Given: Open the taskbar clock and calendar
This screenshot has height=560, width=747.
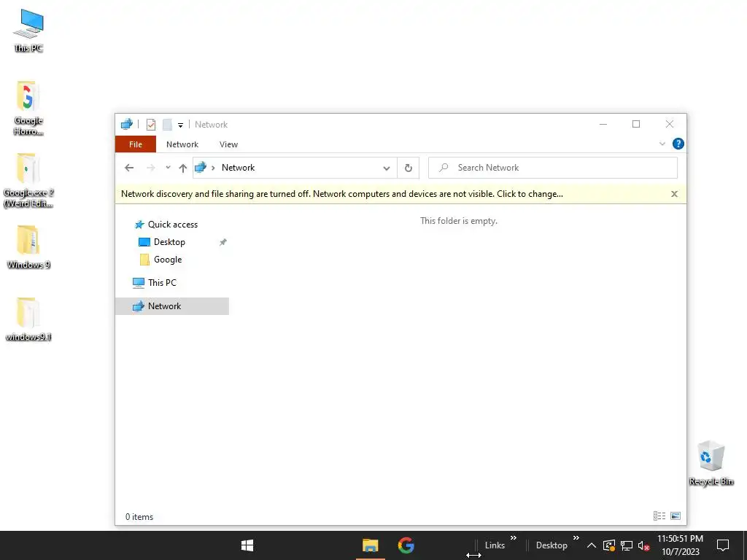Looking at the screenshot, I should 681,545.
